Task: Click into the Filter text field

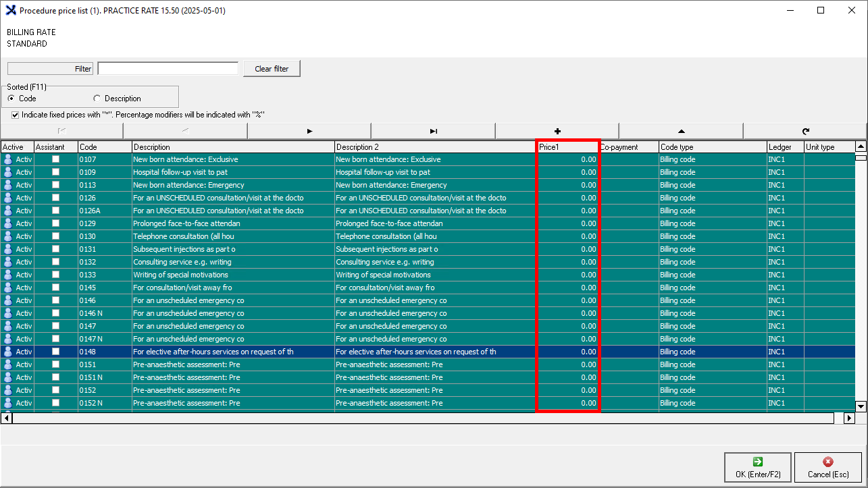Action: pos(168,69)
